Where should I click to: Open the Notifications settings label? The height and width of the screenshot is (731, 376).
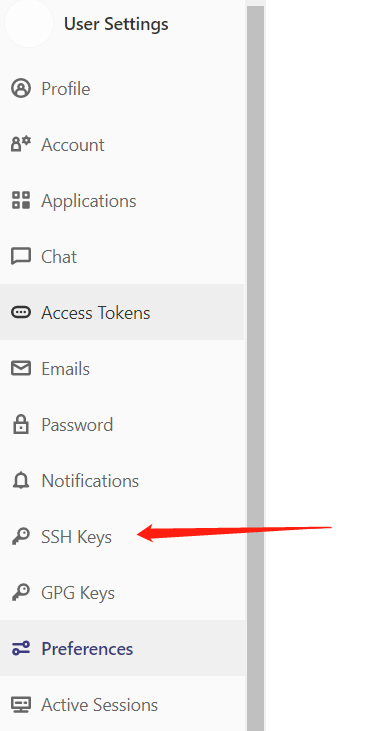90,481
